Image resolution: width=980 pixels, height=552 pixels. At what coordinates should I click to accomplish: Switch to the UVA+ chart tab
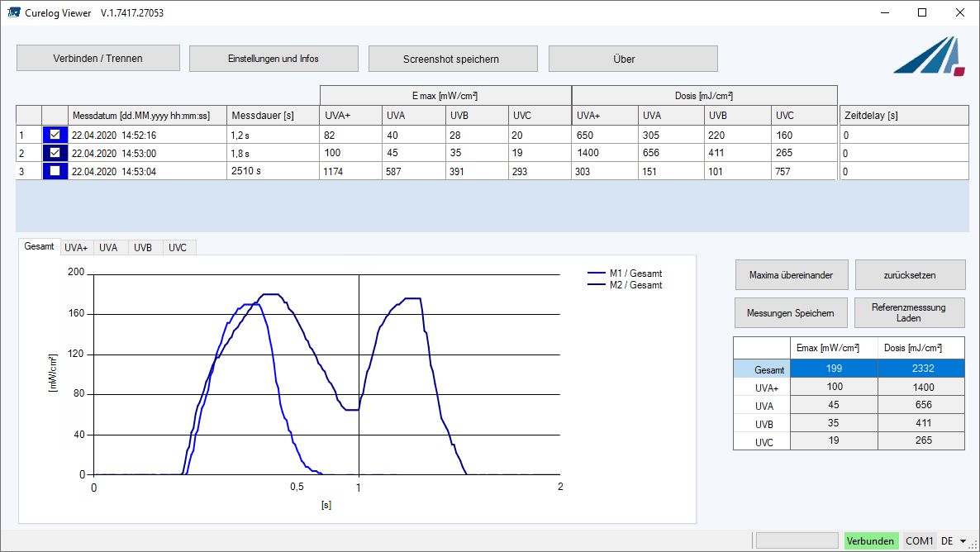[76, 248]
